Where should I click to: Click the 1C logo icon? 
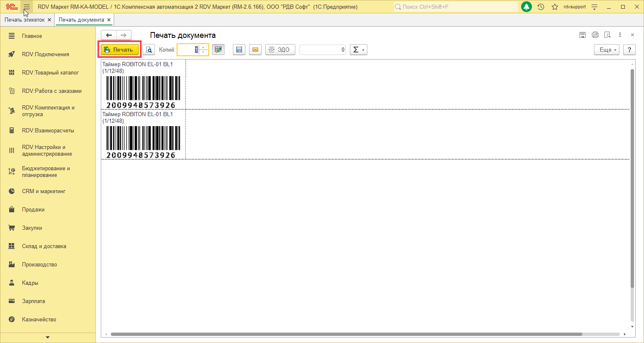[12, 7]
